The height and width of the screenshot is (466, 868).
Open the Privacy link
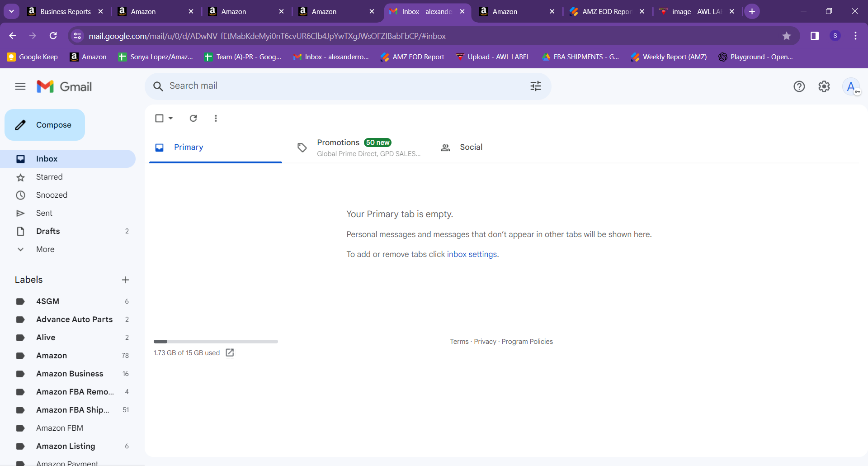(x=485, y=342)
